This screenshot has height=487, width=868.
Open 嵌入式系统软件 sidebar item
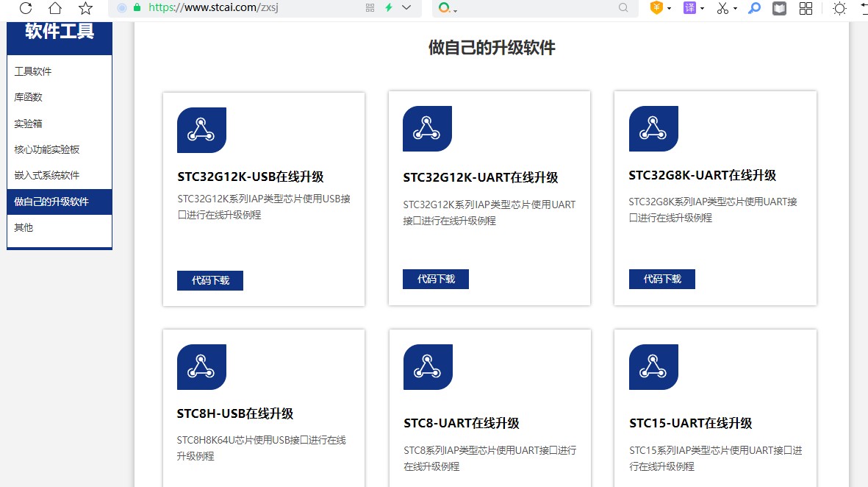click(46, 175)
